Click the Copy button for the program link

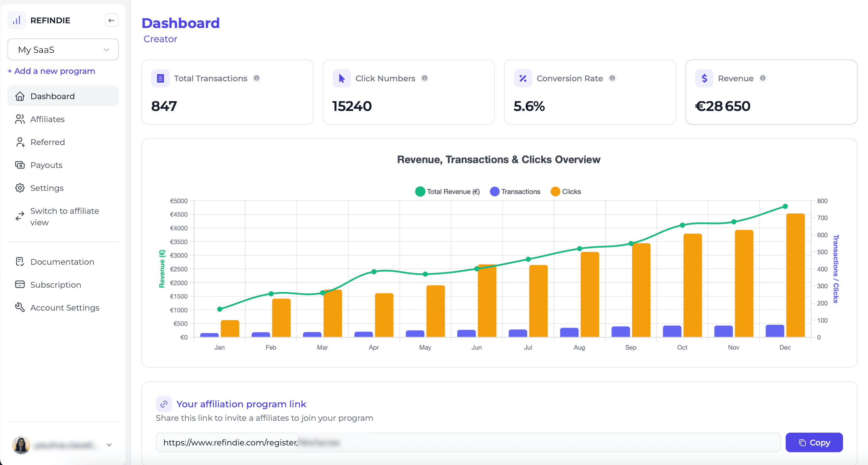(814, 442)
